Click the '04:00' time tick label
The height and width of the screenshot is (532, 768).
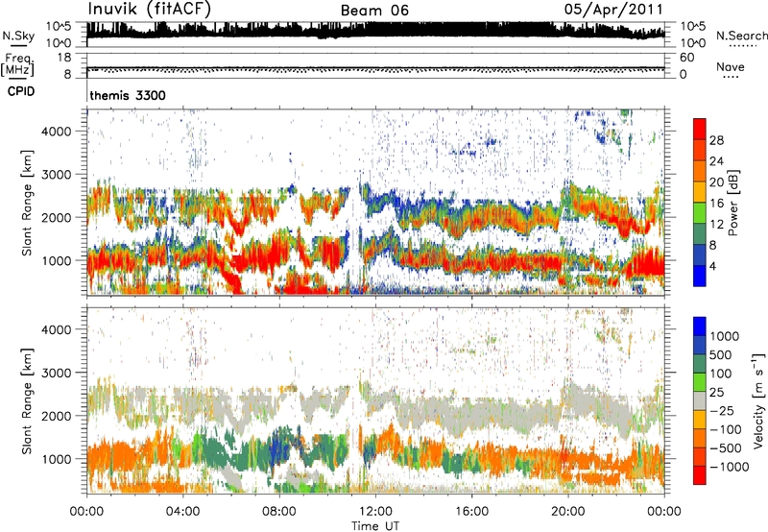(x=182, y=512)
